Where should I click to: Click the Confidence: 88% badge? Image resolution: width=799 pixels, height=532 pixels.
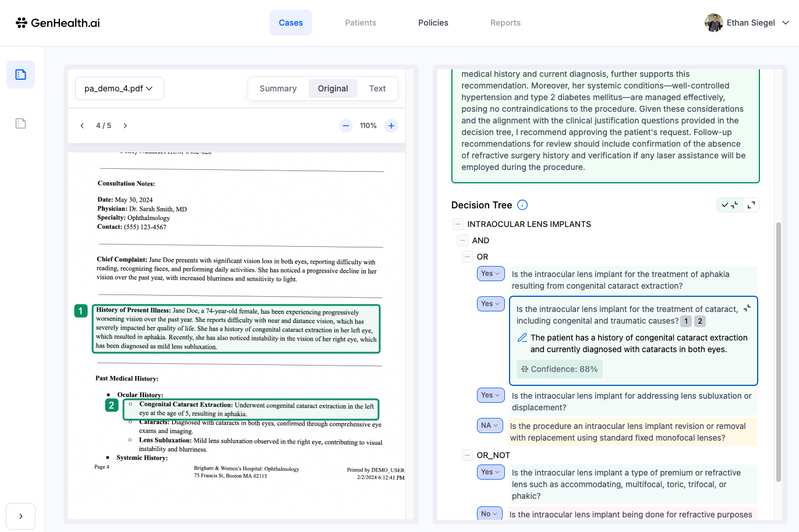click(x=560, y=369)
